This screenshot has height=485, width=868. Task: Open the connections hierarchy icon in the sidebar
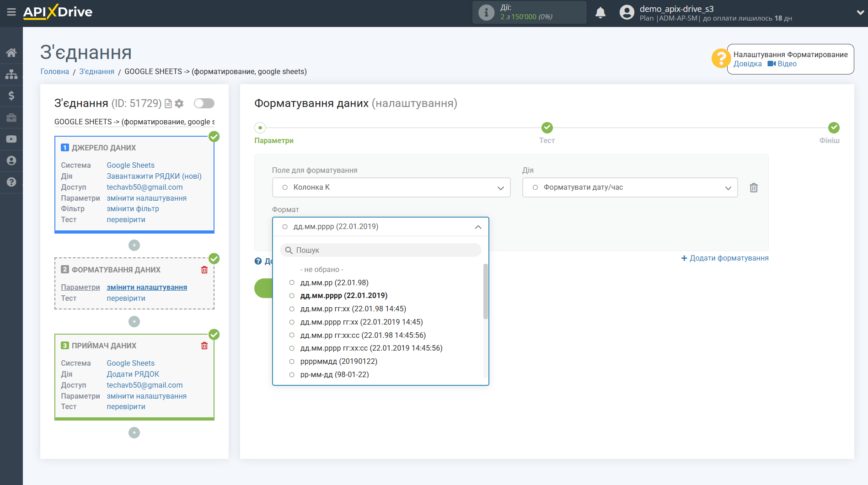(x=11, y=74)
